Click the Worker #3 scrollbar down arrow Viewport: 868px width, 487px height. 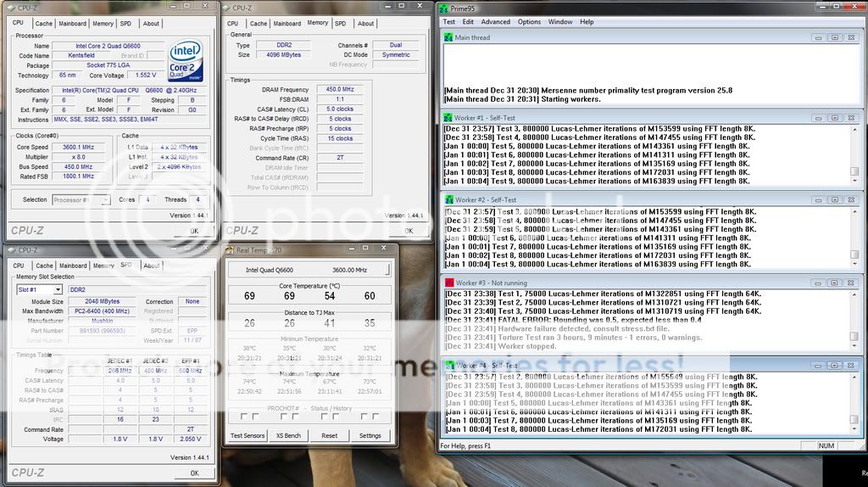[x=854, y=345]
